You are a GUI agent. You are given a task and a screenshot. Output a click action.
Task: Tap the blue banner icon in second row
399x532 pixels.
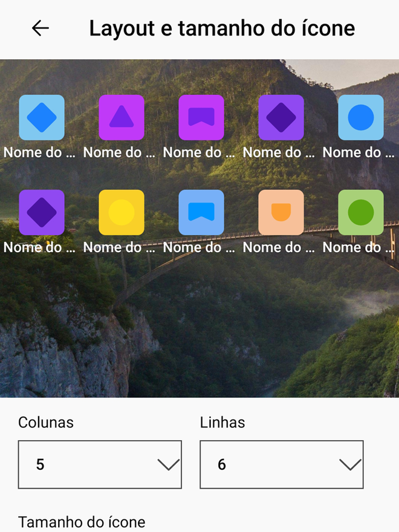201,212
